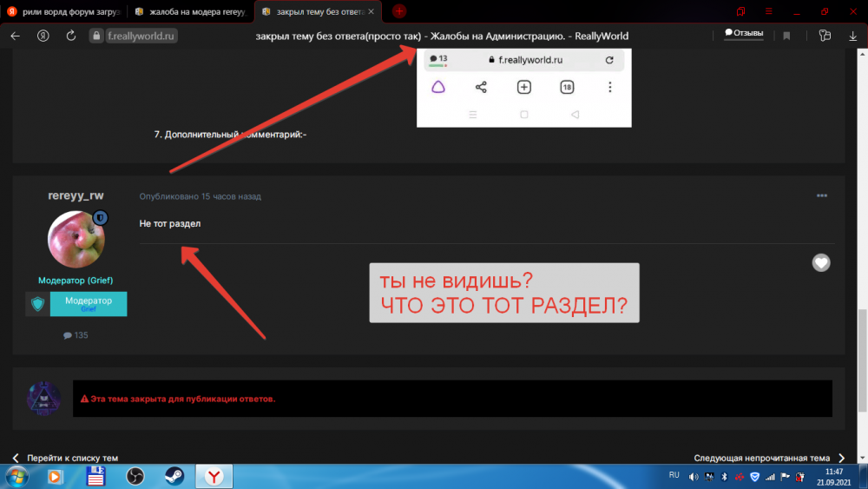Switch to 'рили ворлд форум загруз' tab
Viewport: 868px width, 489px height.
[x=63, y=11]
